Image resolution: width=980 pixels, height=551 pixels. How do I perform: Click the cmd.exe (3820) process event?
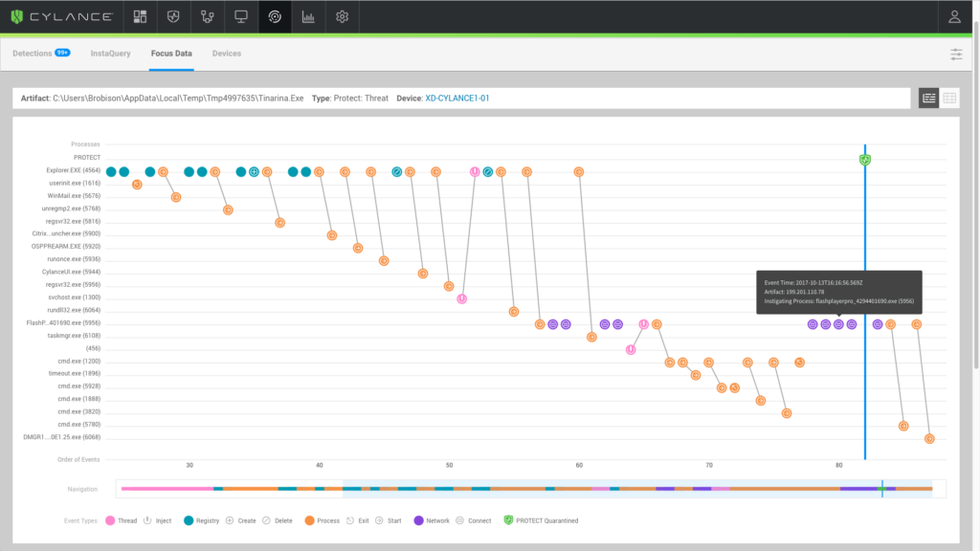pos(787,413)
